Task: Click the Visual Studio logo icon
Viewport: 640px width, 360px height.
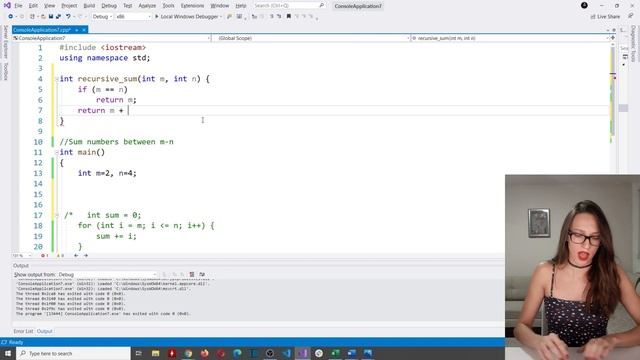Action: tap(7, 5)
